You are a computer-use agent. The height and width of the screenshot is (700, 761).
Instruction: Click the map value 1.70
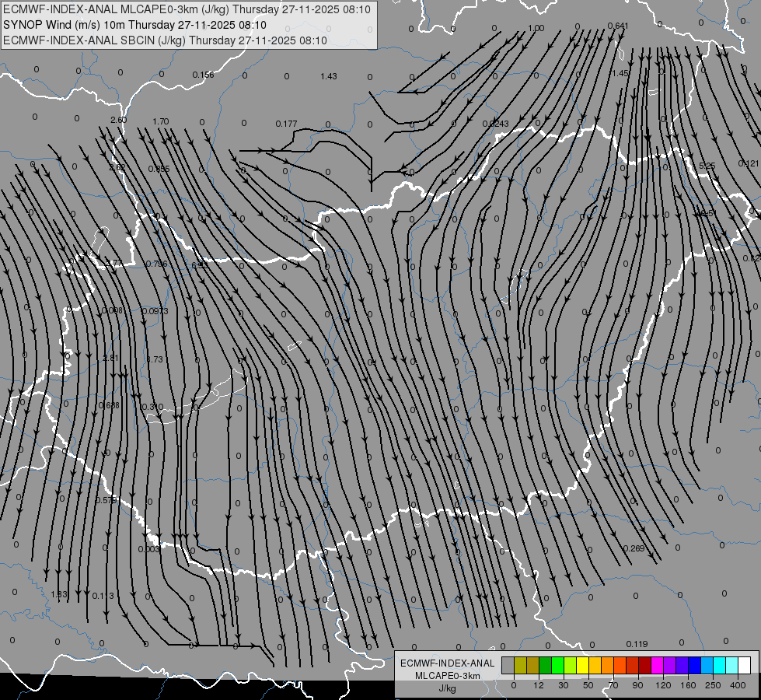coord(161,121)
